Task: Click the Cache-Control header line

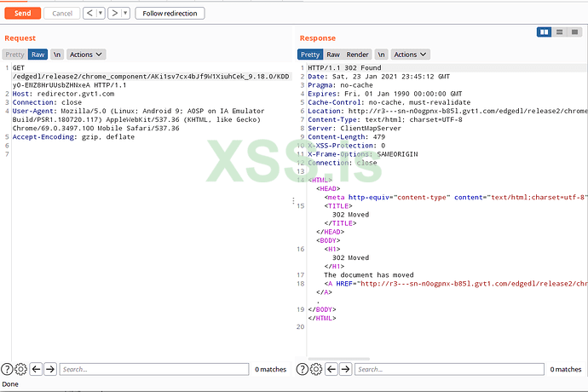Action: pyautogui.click(x=389, y=102)
